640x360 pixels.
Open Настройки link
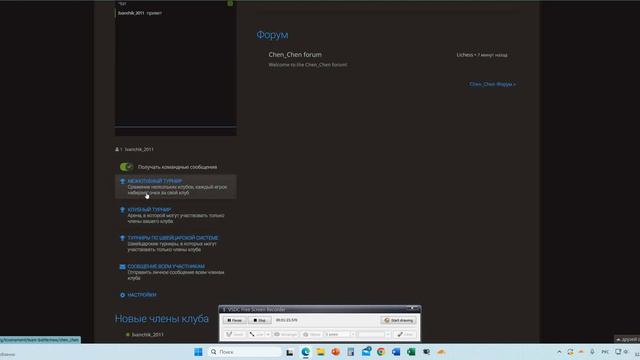142,295
